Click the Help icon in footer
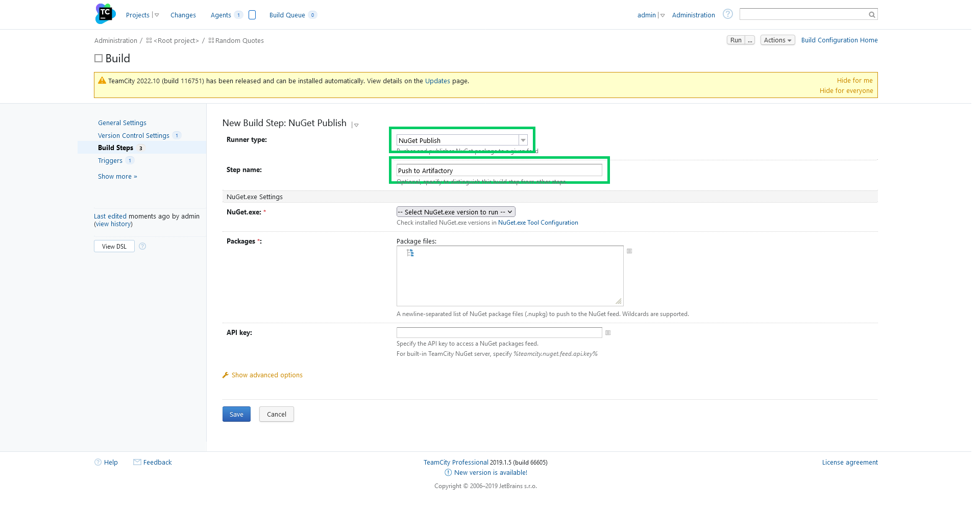 pos(98,462)
